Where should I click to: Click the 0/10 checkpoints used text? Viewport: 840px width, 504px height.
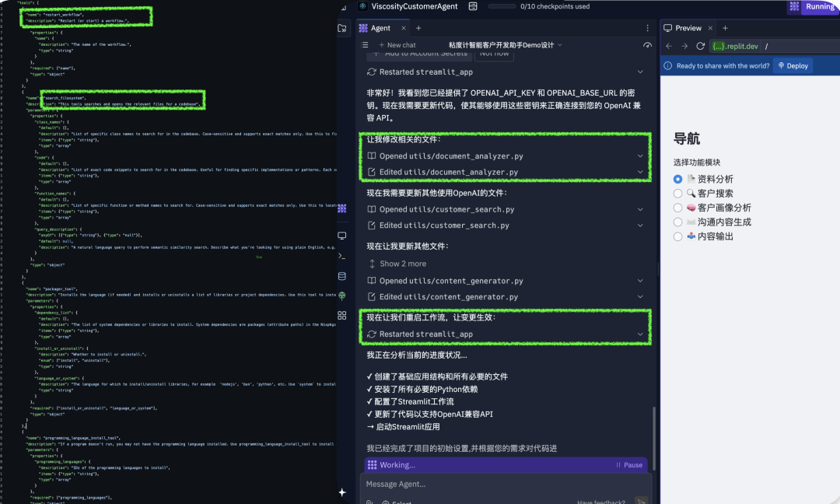click(555, 6)
